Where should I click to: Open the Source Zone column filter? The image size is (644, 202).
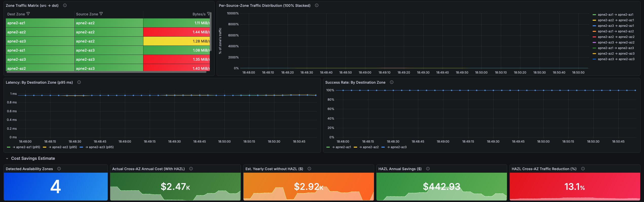click(x=101, y=14)
